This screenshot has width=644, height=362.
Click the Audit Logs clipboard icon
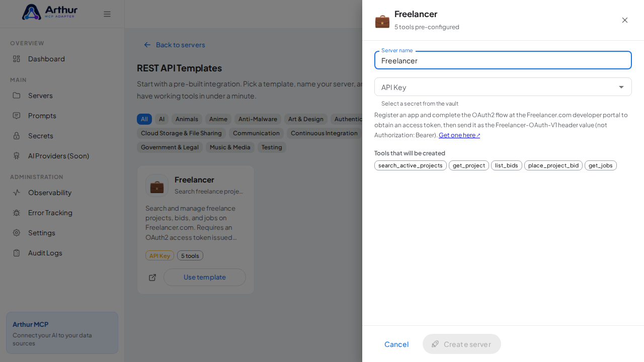pos(17,253)
